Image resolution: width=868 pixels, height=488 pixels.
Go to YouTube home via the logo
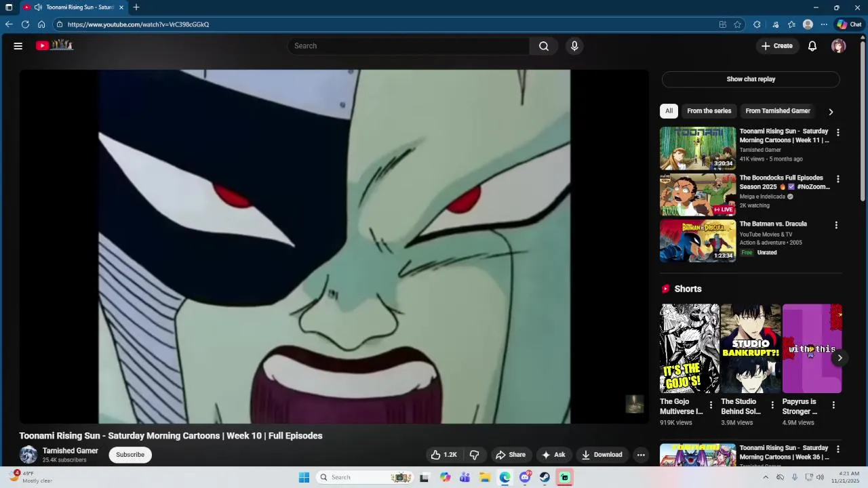[54, 45]
